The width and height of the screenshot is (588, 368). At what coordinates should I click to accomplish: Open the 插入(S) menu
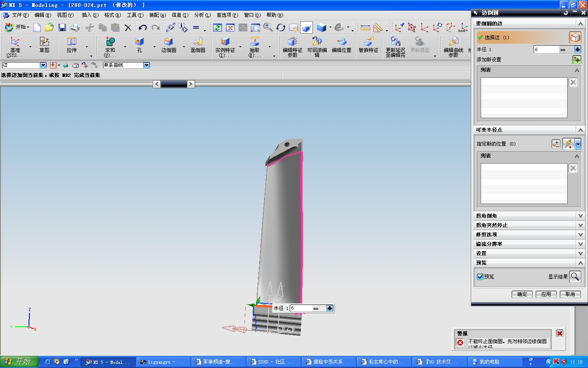pos(90,15)
